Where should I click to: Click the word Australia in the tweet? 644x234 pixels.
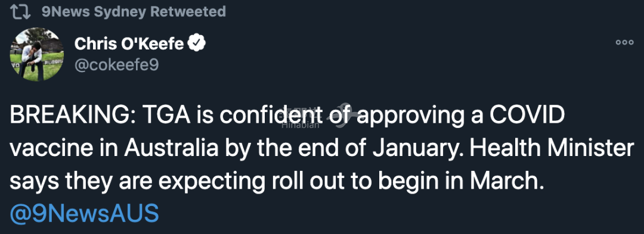[171, 148]
